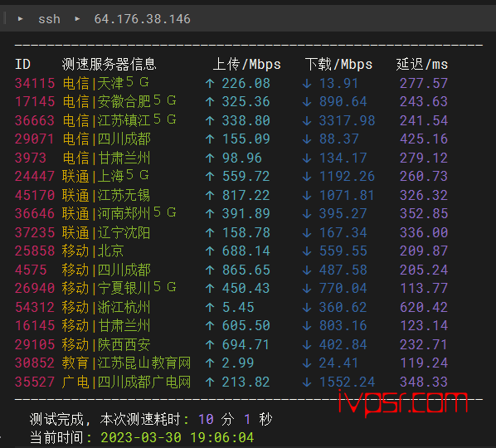Click the 电信|江苏镇江5G server name

point(119,120)
